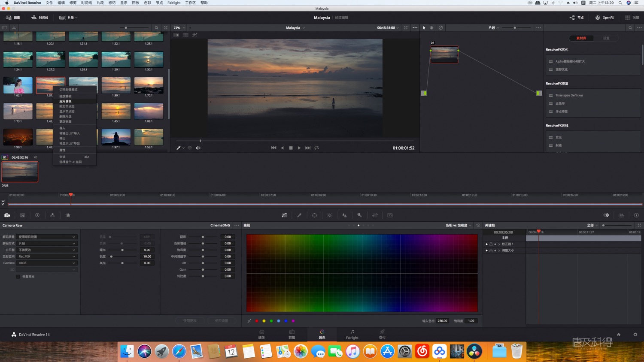The height and width of the screenshot is (362, 644).
Task: Select the Sizing palette icon
Action: 375,215
